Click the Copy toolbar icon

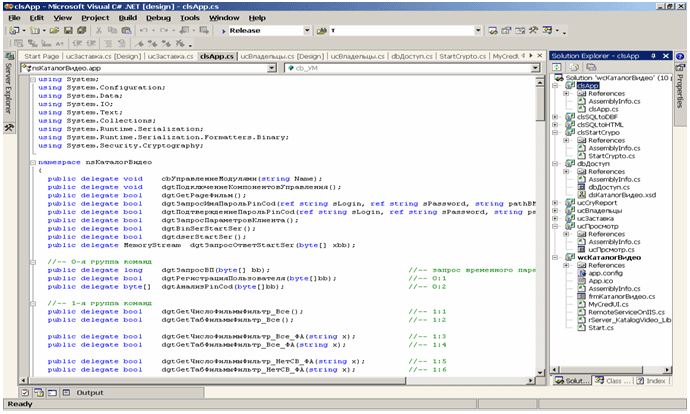(x=112, y=30)
